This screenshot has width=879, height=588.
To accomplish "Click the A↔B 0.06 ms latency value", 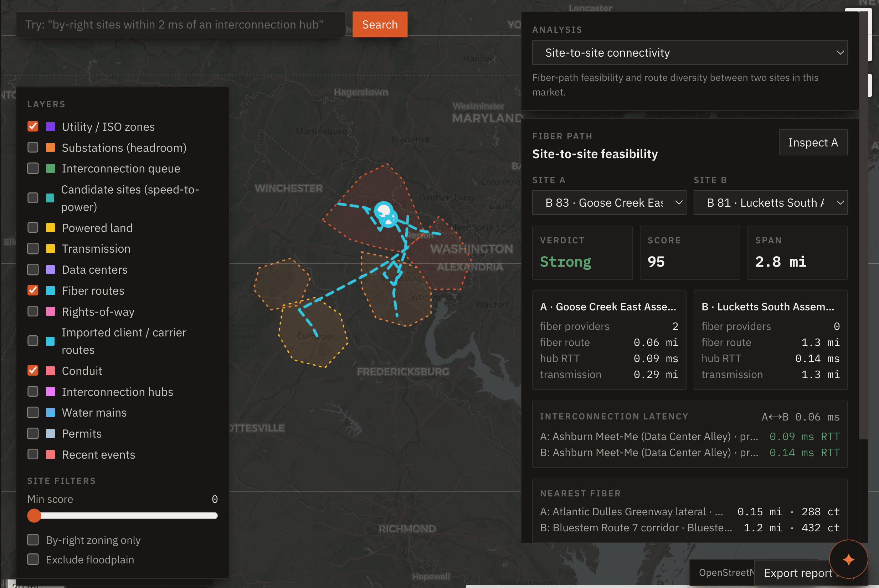I will point(801,417).
